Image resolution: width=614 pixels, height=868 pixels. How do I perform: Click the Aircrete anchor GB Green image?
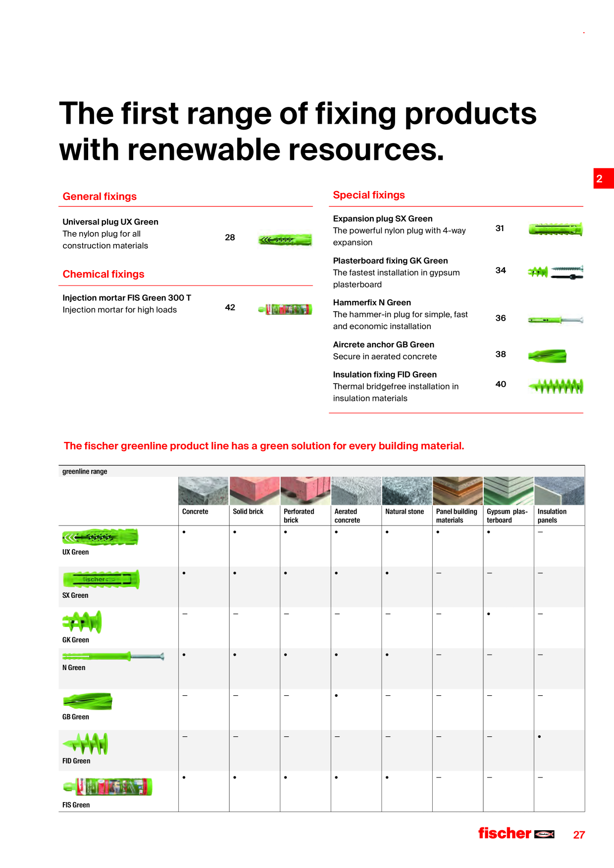point(547,355)
